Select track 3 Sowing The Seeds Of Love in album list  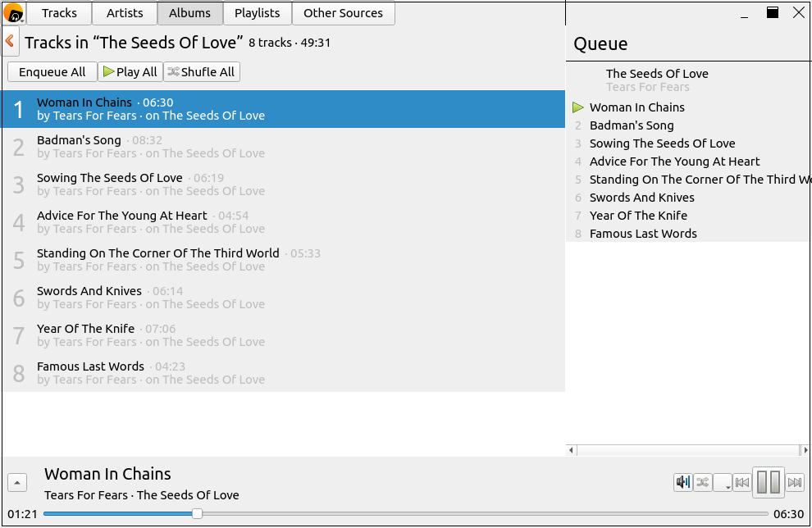click(284, 184)
